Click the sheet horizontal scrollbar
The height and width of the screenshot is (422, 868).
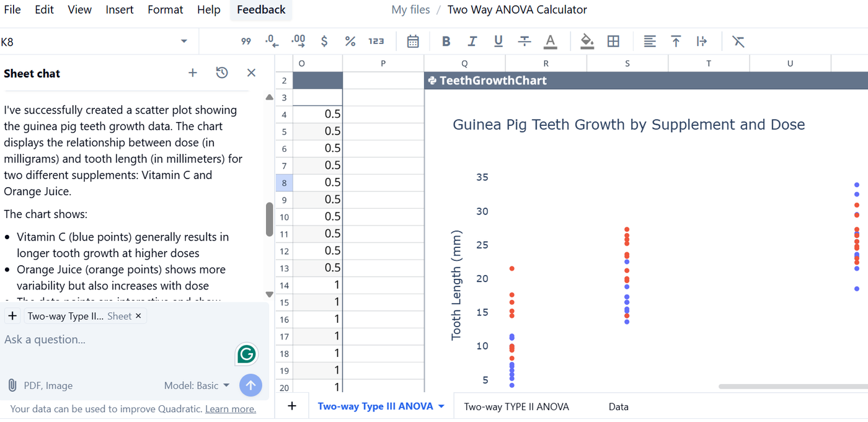click(x=793, y=387)
